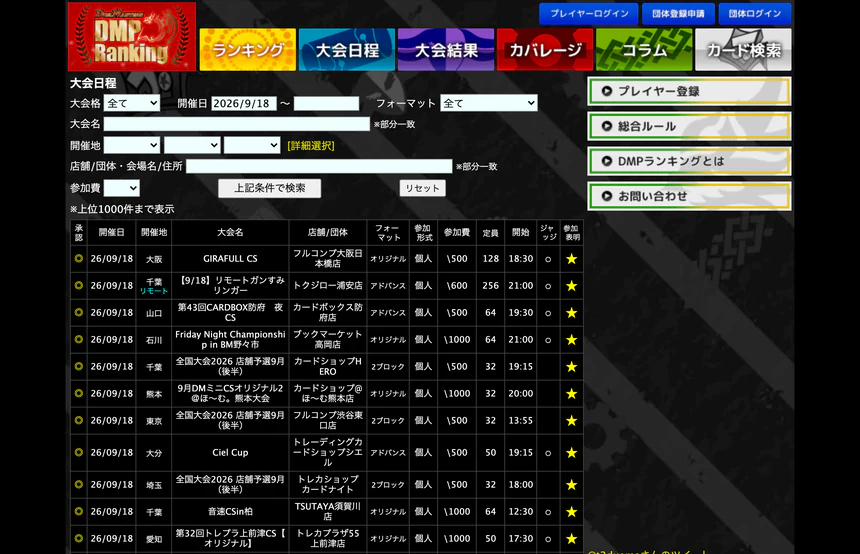The image size is (860, 554).
Task: Open the 総合ルール sidebar link
Action: 689,126
